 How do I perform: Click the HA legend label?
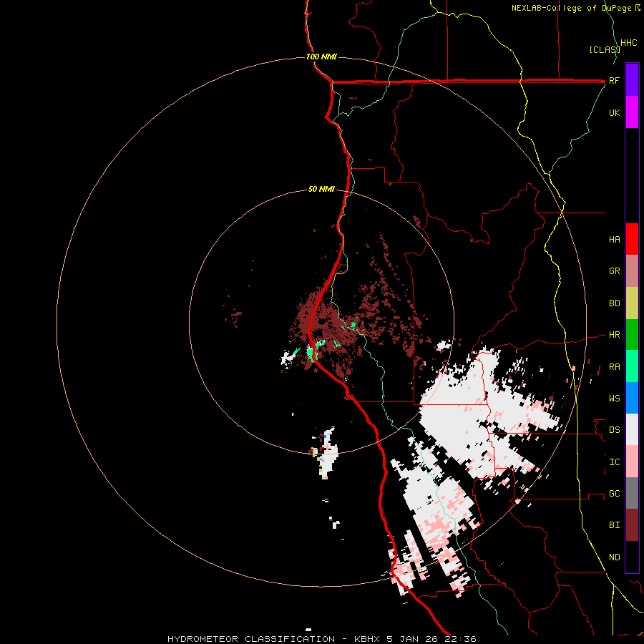coord(614,239)
